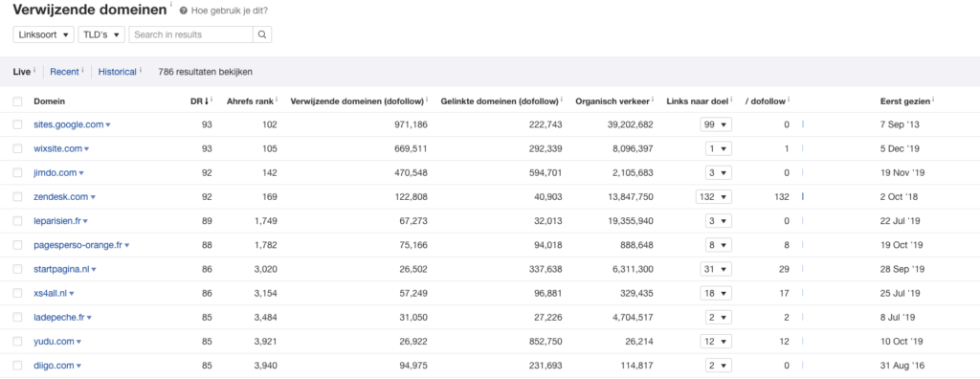Click info icon next to DR column
This screenshot has height=379, width=980.
pos(212,99)
